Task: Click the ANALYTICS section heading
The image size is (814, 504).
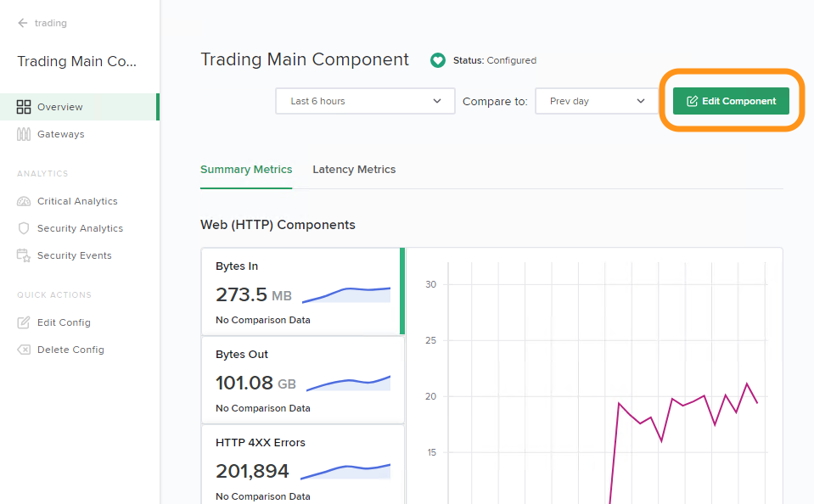Action: pos(42,173)
